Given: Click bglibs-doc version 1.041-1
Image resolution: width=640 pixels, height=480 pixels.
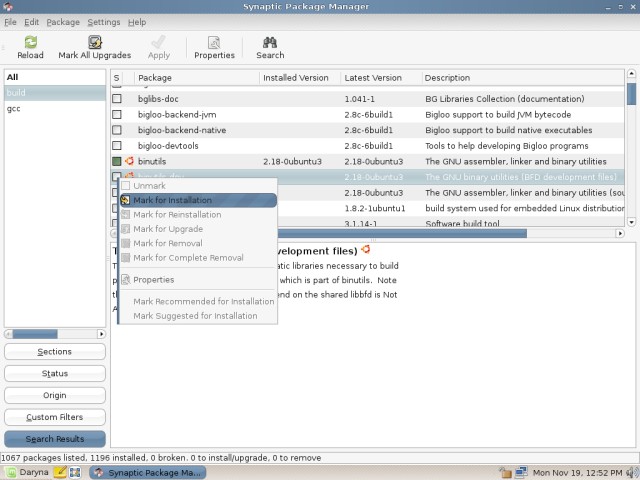Looking at the screenshot, I should coord(362,99).
